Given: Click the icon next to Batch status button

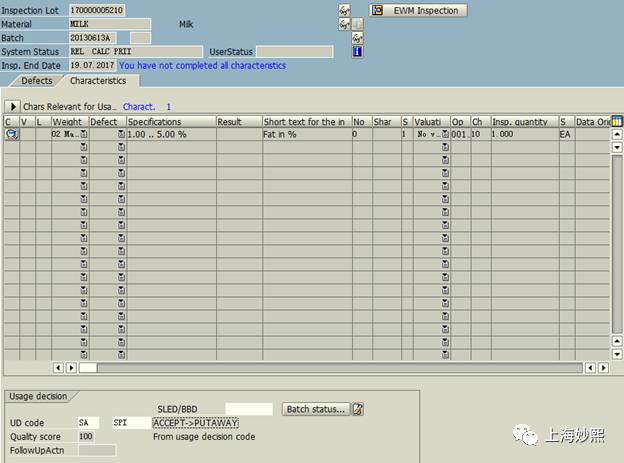Looking at the screenshot, I should (358, 409).
